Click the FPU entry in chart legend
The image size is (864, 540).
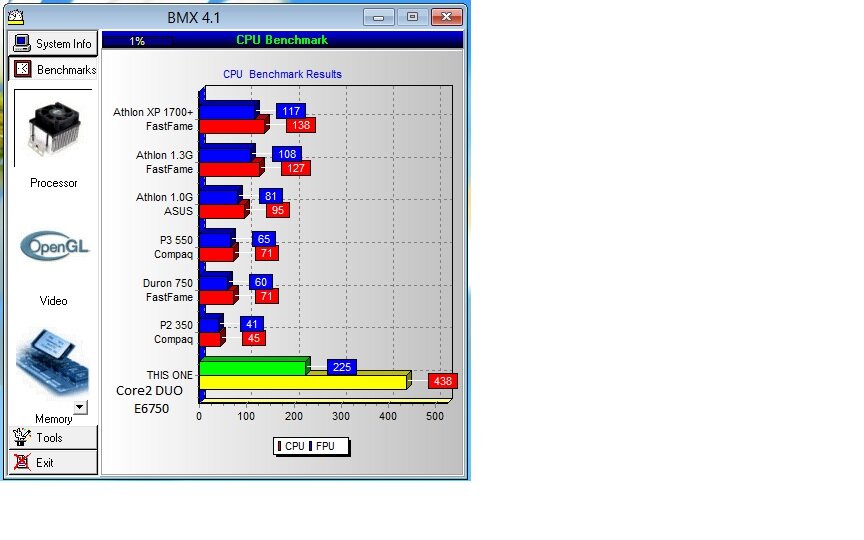(325, 446)
